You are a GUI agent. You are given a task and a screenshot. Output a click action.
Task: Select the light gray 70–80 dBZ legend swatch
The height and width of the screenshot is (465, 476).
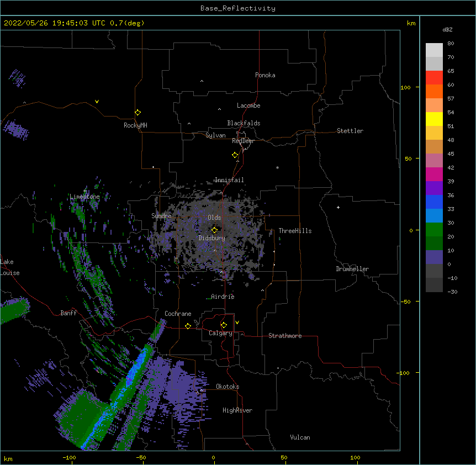coord(434,50)
